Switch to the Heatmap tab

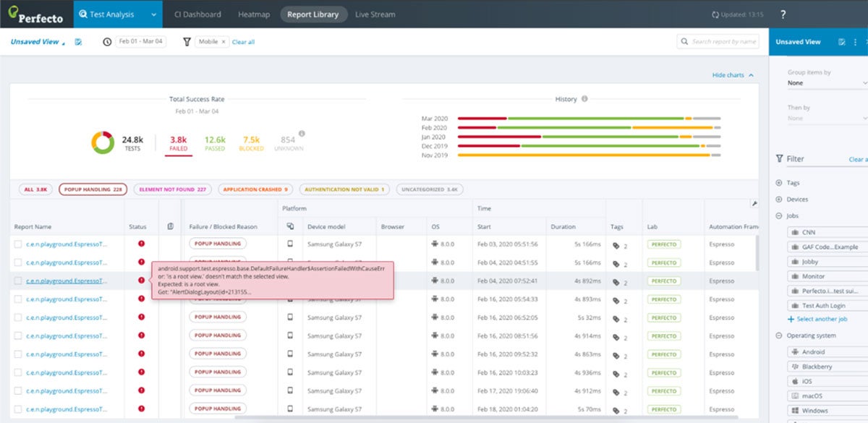tap(255, 14)
